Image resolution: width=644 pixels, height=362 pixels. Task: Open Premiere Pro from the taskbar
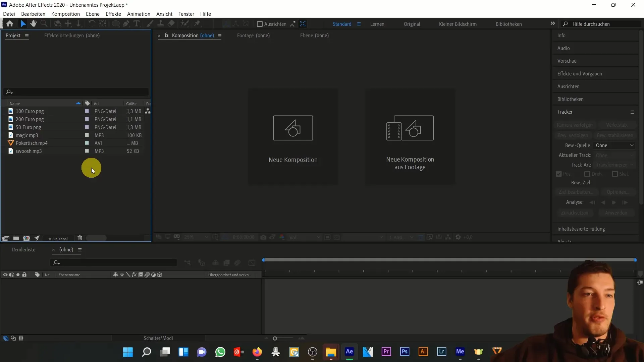[386, 352]
